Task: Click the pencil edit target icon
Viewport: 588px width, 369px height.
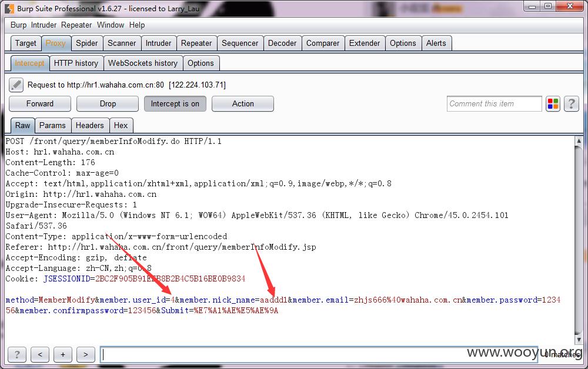Action: point(16,85)
